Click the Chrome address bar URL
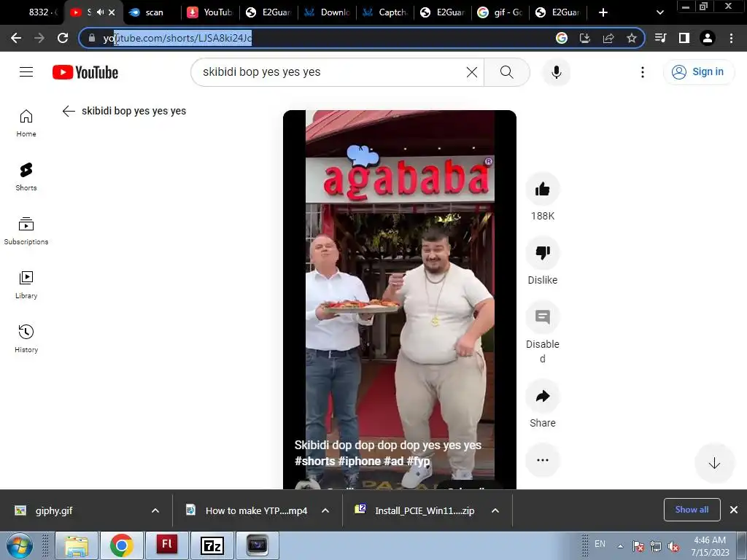The height and width of the screenshot is (560, 747). [x=177, y=38]
